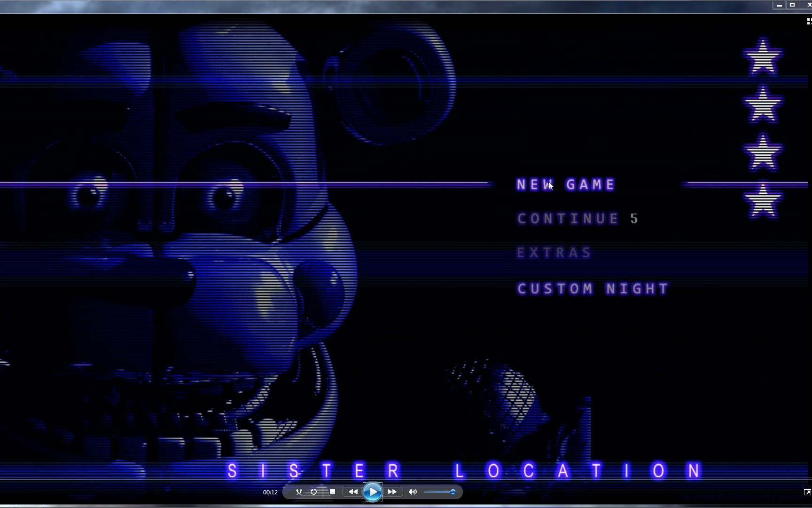Select CUSTOM NIGHT in the game menu

pos(593,288)
